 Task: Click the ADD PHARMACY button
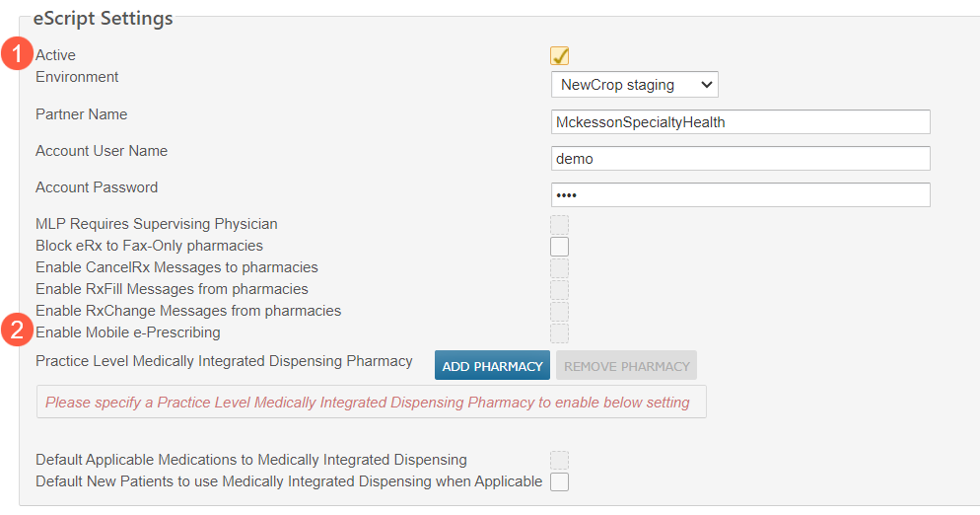coord(492,366)
